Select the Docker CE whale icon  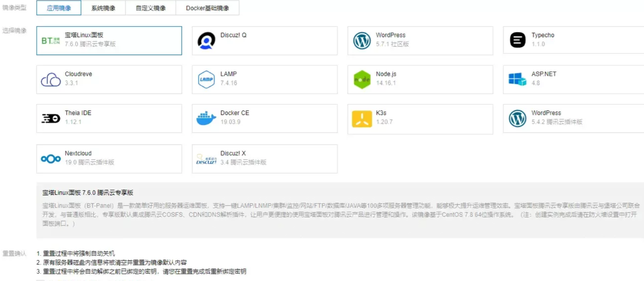point(206,118)
